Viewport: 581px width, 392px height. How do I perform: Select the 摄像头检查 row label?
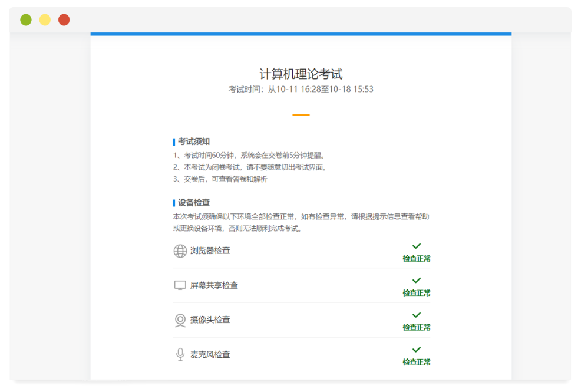210,319
